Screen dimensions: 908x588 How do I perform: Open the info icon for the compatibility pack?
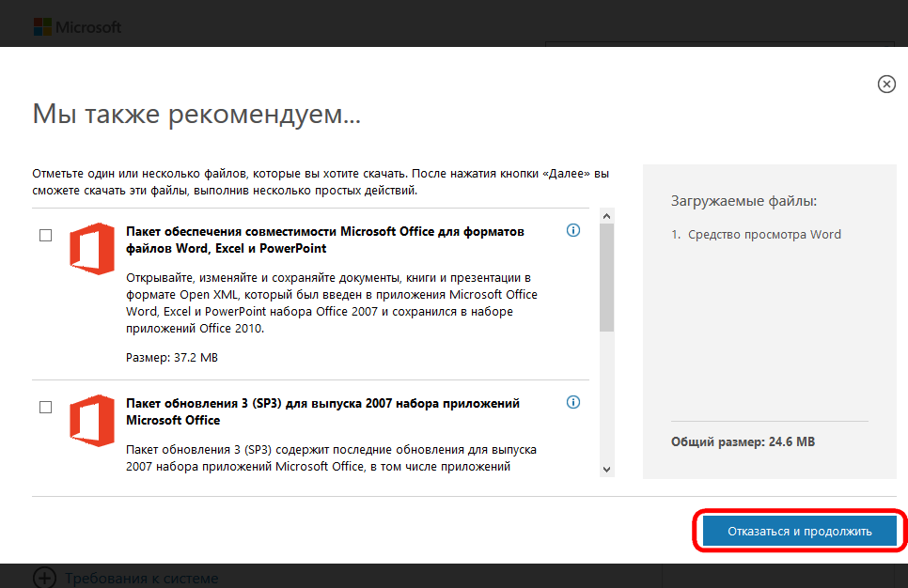coord(573,231)
